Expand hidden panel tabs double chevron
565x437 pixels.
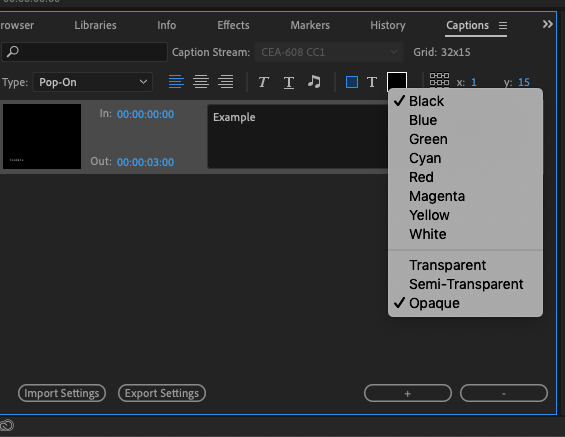pyautogui.click(x=547, y=24)
